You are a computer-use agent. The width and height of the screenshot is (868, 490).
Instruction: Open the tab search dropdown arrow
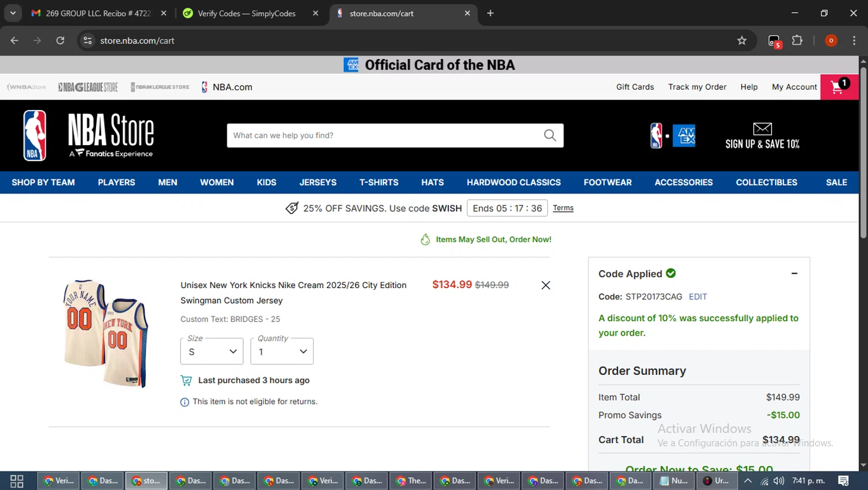coord(13,13)
